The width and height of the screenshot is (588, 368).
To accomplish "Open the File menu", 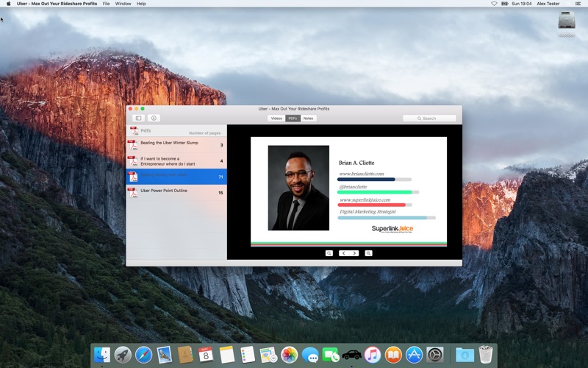I will [x=106, y=4].
